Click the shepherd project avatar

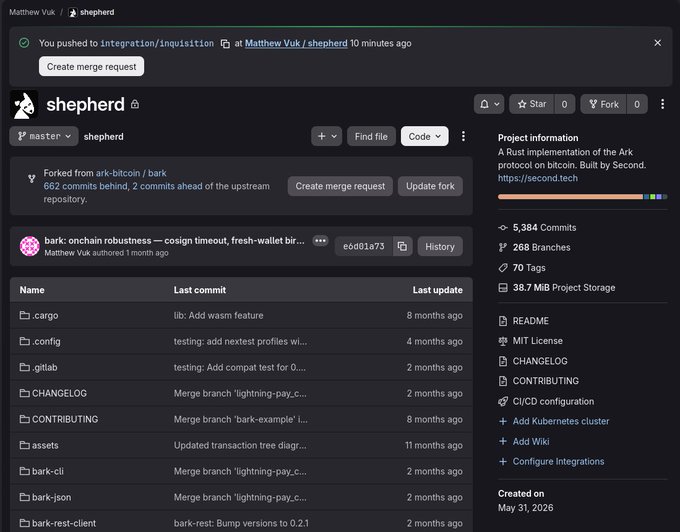[24, 104]
